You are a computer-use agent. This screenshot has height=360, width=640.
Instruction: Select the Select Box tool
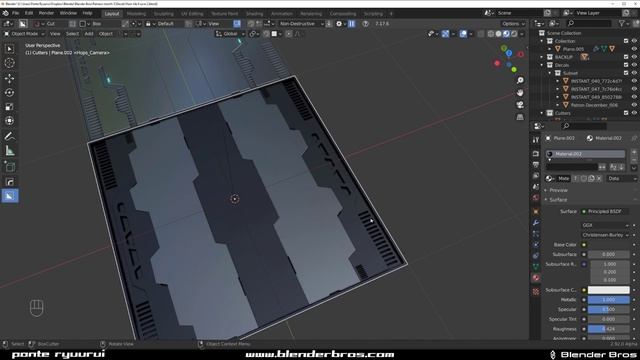point(10,49)
